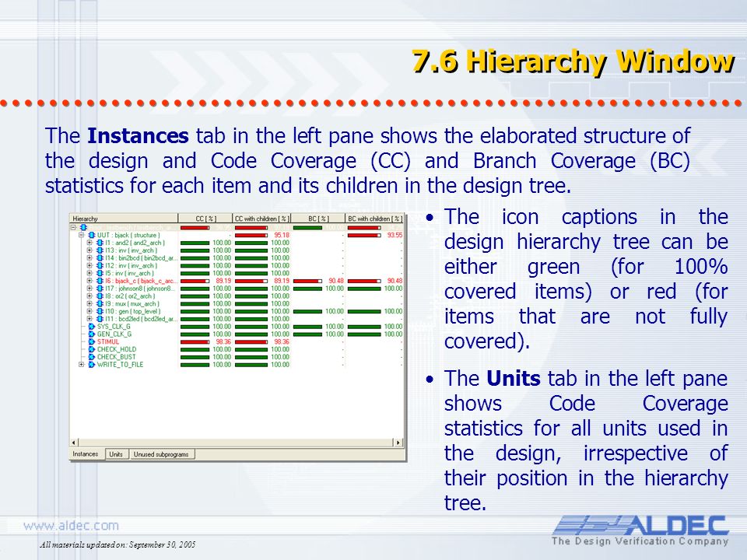Expand the WRITE_TO_FILE node
The width and height of the screenshot is (747, 560).
coord(82,365)
